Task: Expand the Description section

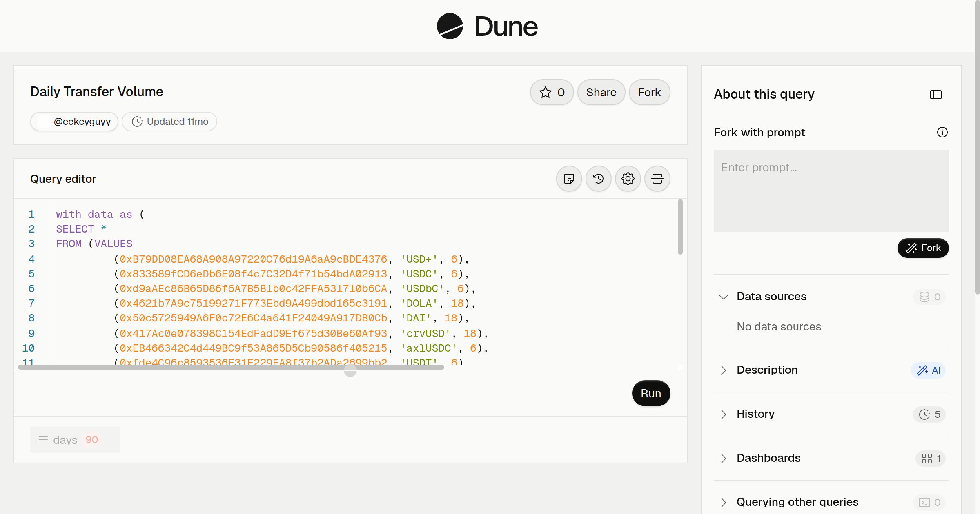Action: (x=723, y=370)
